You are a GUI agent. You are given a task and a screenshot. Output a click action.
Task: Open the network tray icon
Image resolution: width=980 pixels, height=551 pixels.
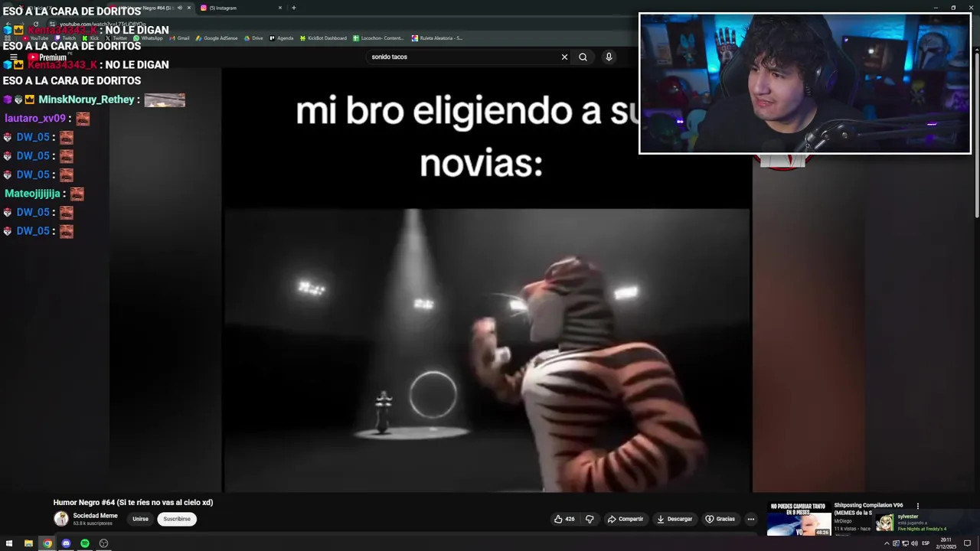click(x=905, y=543)
